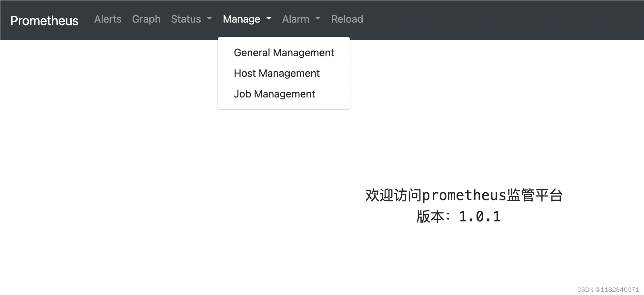Click the welcome text 欢迎访问prometheus监管平台
Image resolution: width=644 pixels, height=295 pixels.
pos(464,195)
